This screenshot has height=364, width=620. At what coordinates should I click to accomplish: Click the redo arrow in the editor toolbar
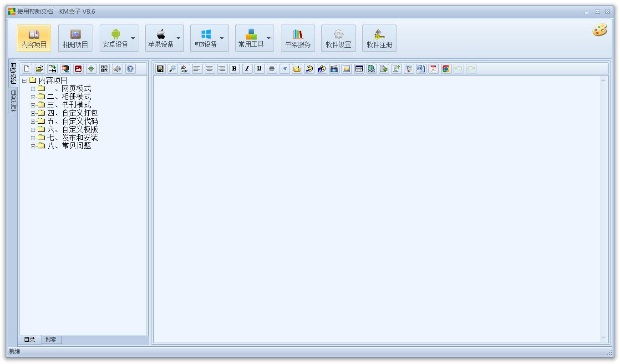pyautogui.click(x=471, y=69)
